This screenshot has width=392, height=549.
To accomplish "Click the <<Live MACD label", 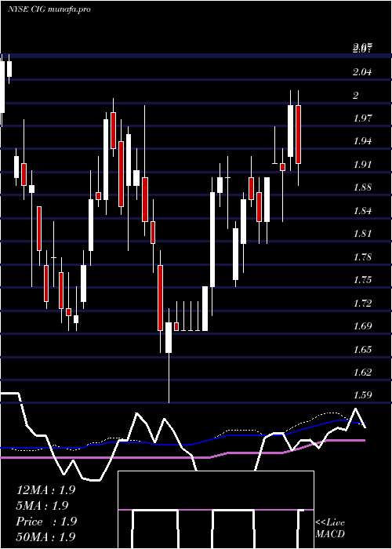I will coord(330,528).
